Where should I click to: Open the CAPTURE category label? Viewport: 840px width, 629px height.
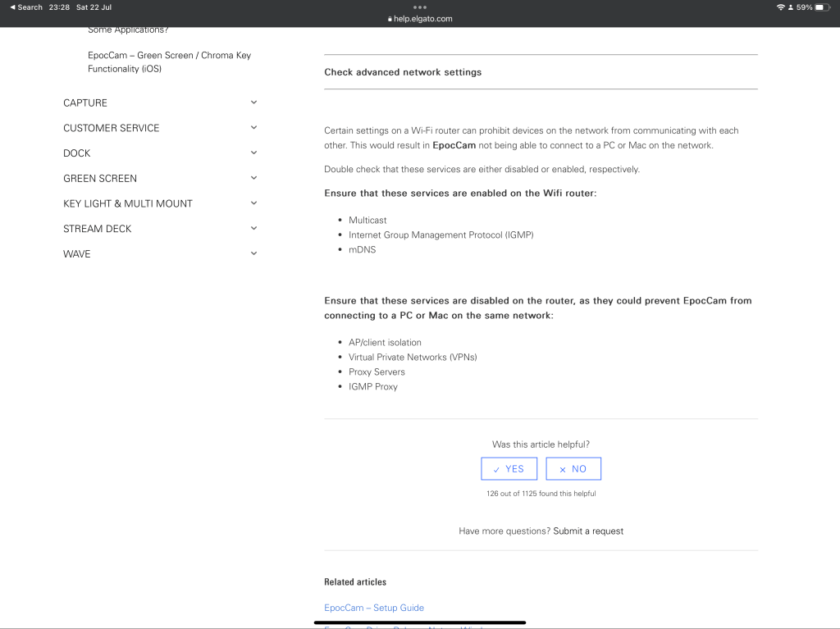click(x=85, y=103)
